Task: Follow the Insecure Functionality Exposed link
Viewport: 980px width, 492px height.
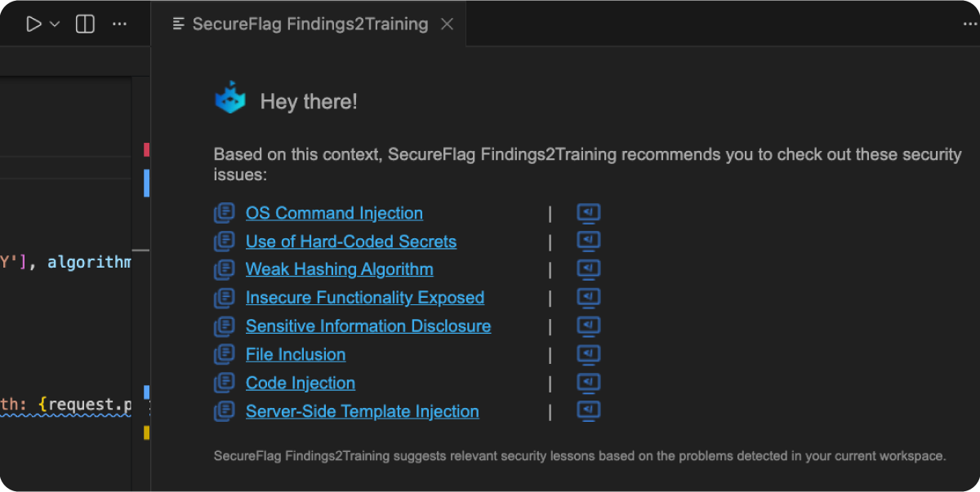Action: pyautogui.click(x=364, y=297)
